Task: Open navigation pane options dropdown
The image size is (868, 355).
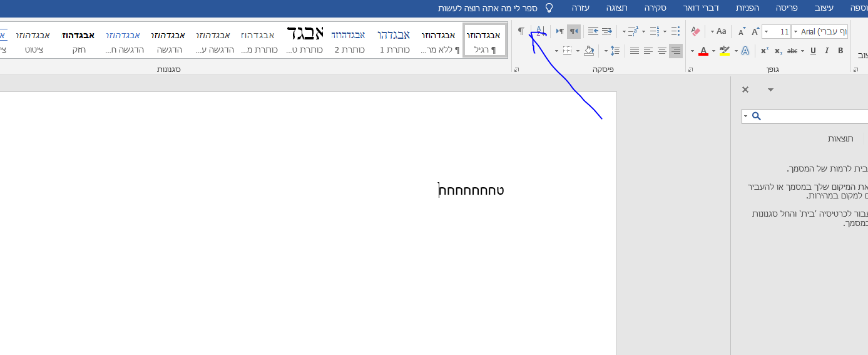Action: pyautogui.click(x=770, y=90)
